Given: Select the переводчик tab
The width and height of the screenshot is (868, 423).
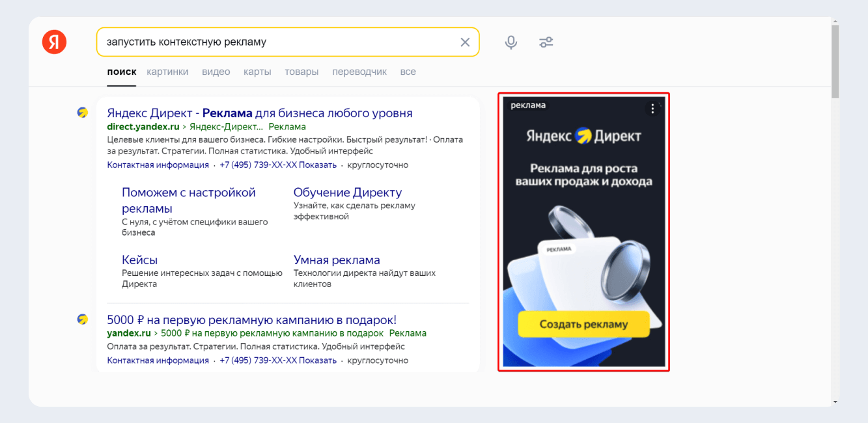Looking at the screenshot, I should [x=359, y=72].
